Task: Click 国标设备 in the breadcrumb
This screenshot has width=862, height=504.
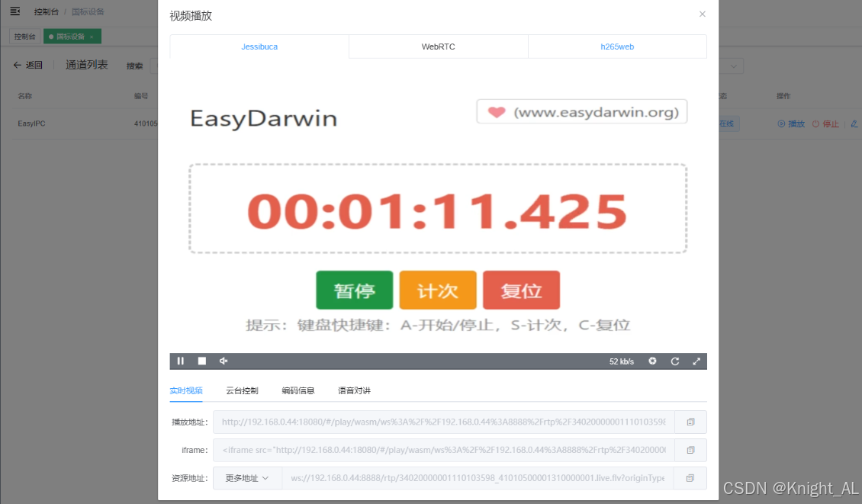Action: [x=88, y=11]
